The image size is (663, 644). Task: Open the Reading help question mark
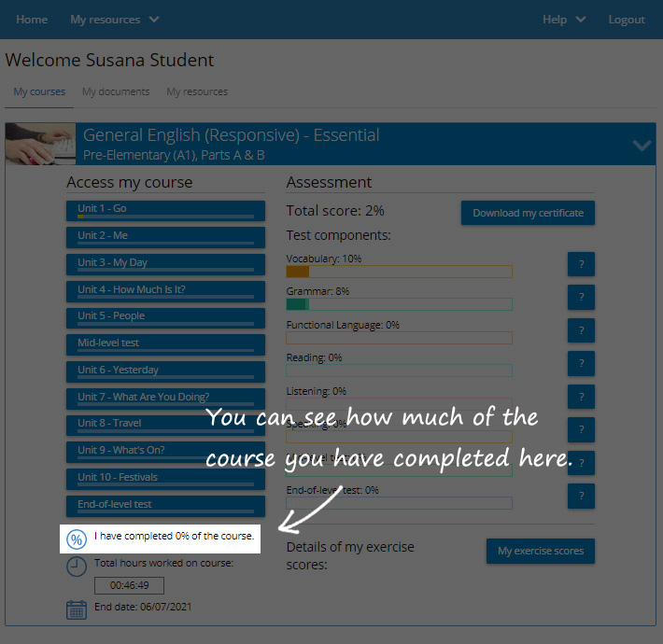(581, 363)
